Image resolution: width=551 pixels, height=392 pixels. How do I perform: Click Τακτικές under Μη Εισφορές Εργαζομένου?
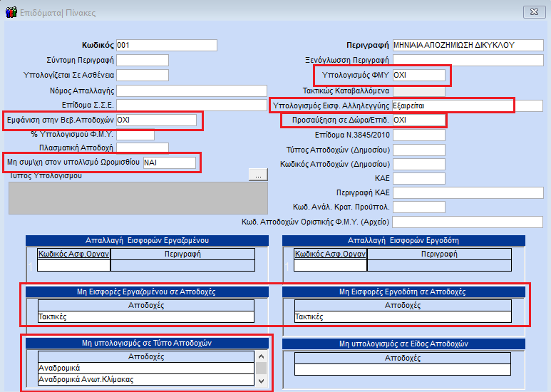[x=145, y=316]
